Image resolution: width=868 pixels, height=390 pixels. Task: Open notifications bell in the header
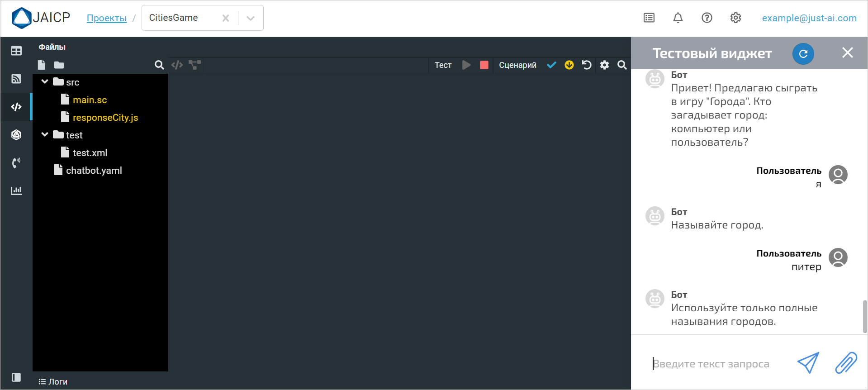[678, 18]
